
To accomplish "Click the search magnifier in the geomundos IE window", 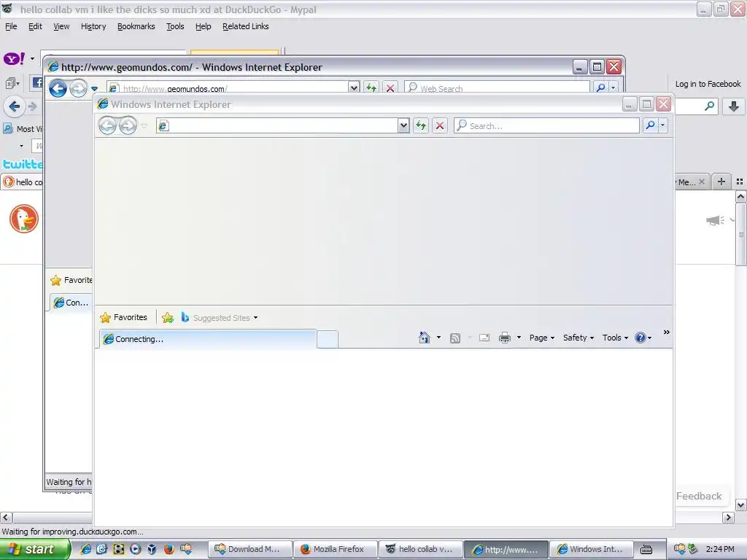I will pos(601,87).
